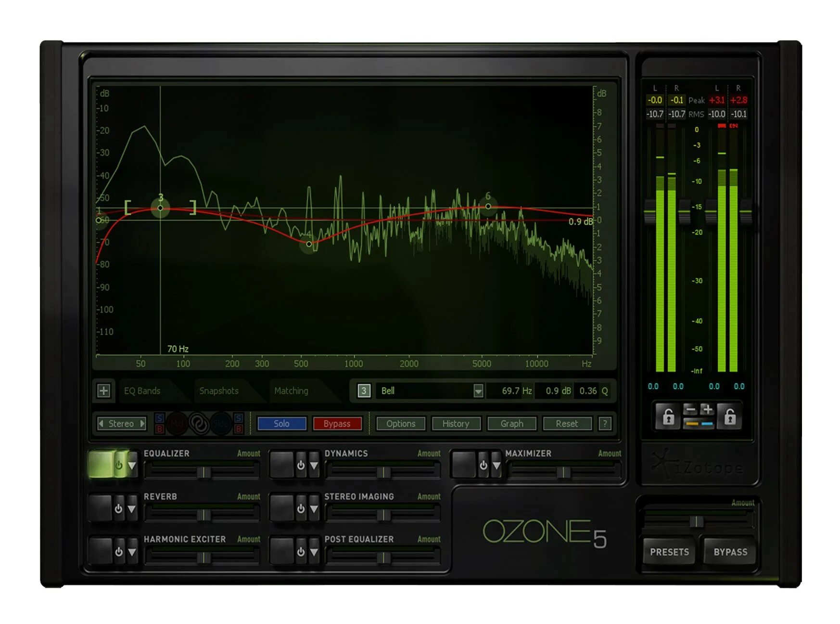Screen dimensions: 840x624
Task: Click the S solo square next to Side
Action: pyautogui.click(x=239, y=418)
